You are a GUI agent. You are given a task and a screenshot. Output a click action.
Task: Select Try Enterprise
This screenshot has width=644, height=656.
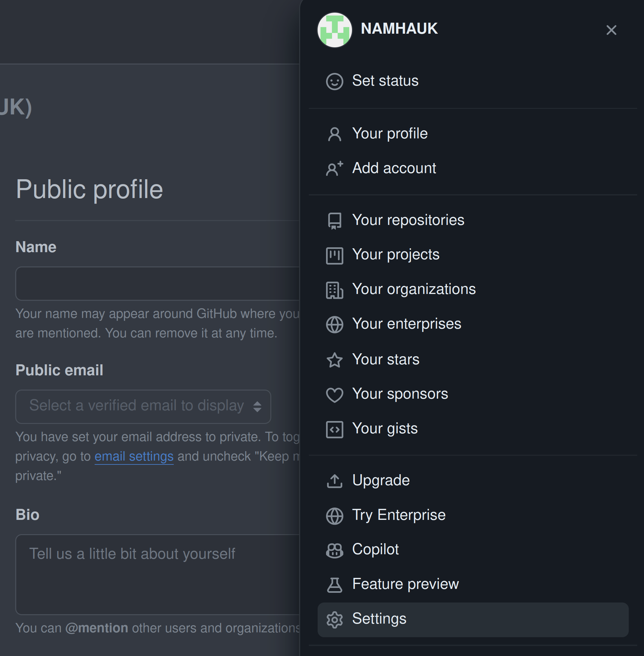tap(473, 516)
